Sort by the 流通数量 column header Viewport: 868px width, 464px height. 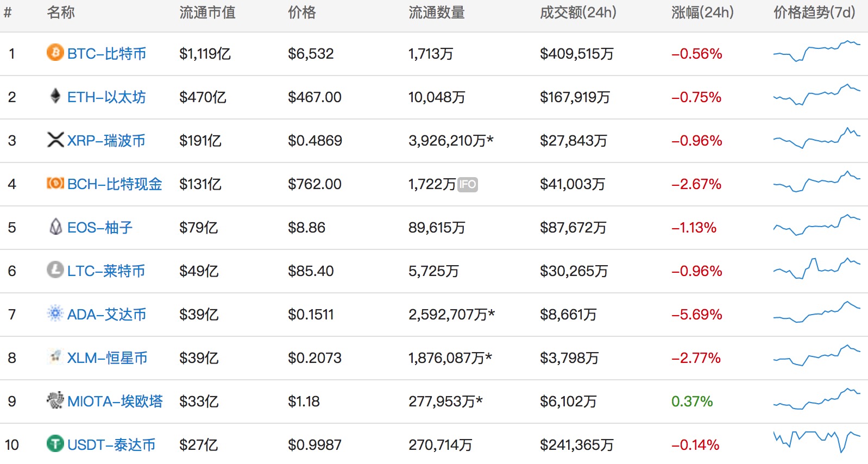coord(437,12)
